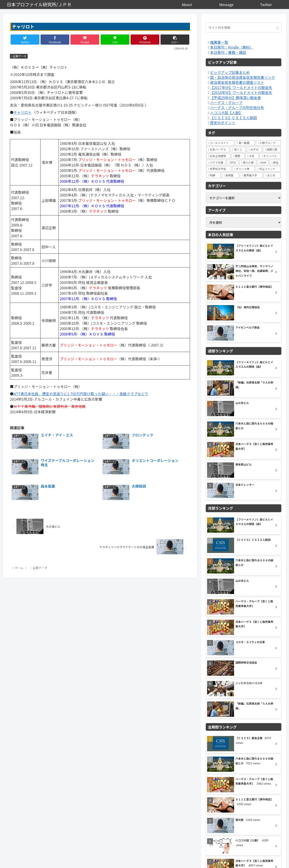Open all-time ranking 慧光塾

pyautogui.click(x=243, y=826)
